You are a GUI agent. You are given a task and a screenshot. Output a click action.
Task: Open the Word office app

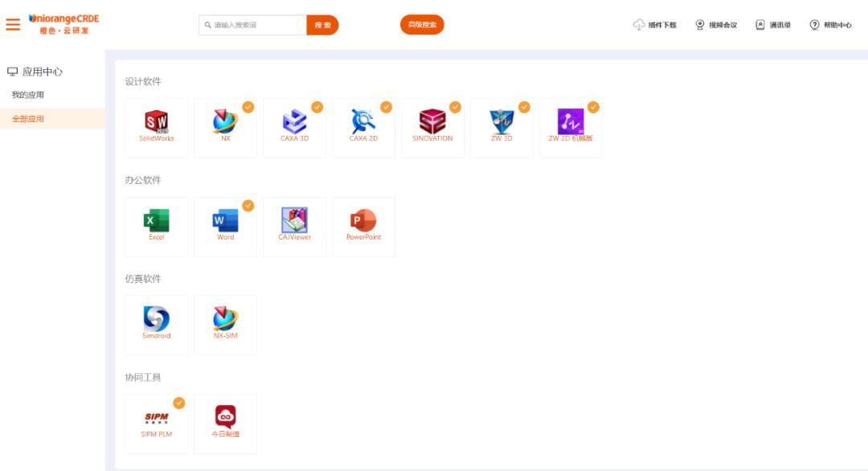point(225,227)
